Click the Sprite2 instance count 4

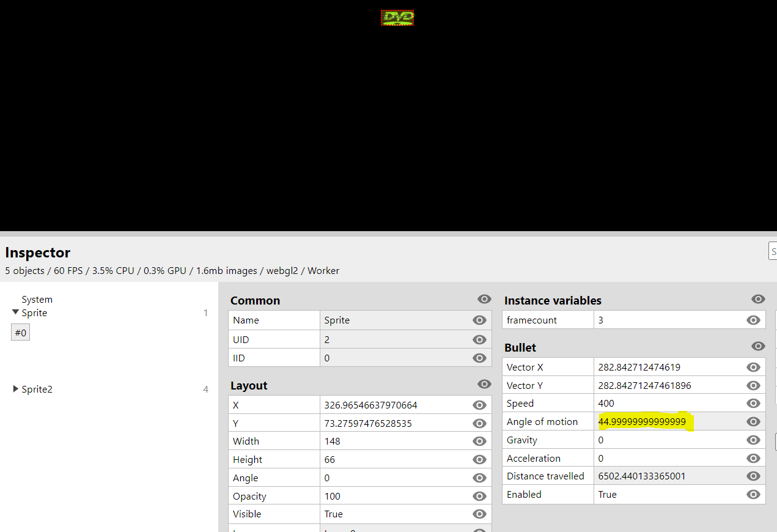205,389
